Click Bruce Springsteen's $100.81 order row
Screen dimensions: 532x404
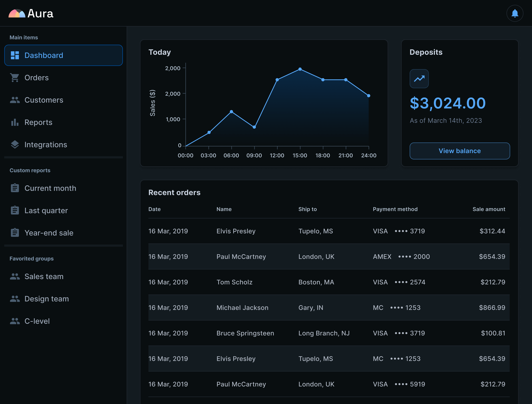pyautogui.click(x=329, y=333)
